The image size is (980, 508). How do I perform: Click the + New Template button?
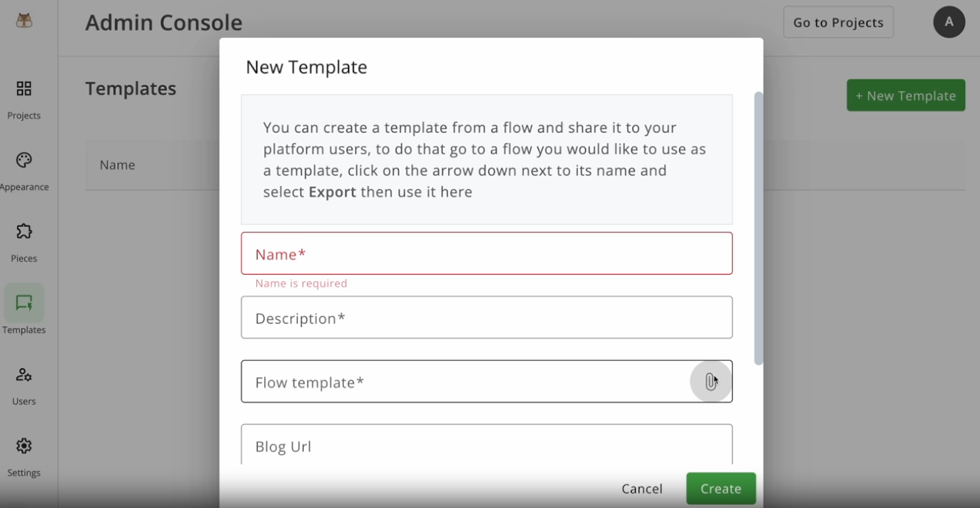906,95
